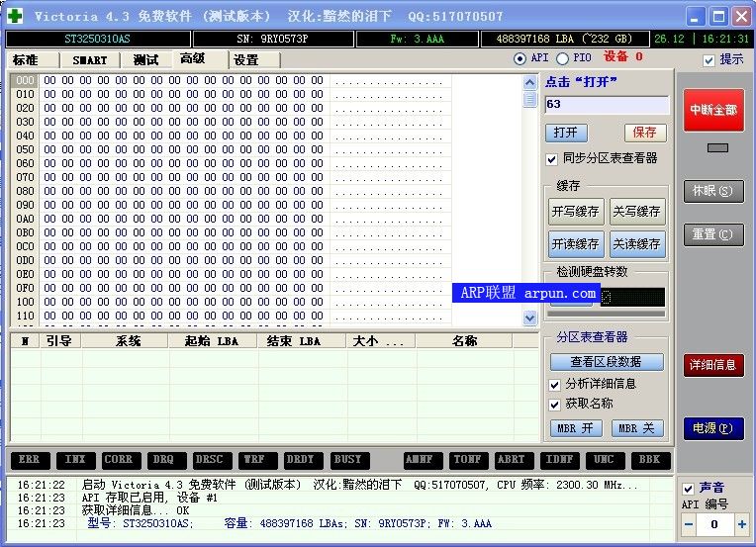Click the MBR 开 button
The image size is (756, 547).
576,428
